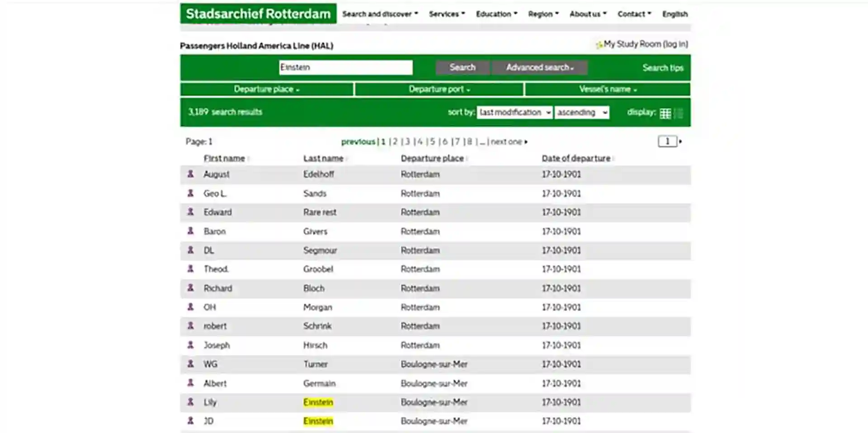Click person icon in August Edelhoff row
868x433 pixels.
tap(190, 174)
